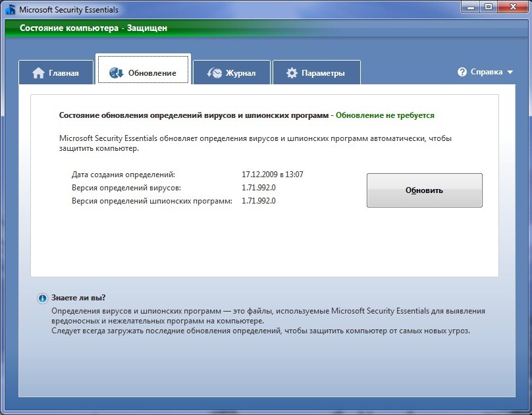Click the question mark help icon
532x415 pixels.
pos(462,72)
